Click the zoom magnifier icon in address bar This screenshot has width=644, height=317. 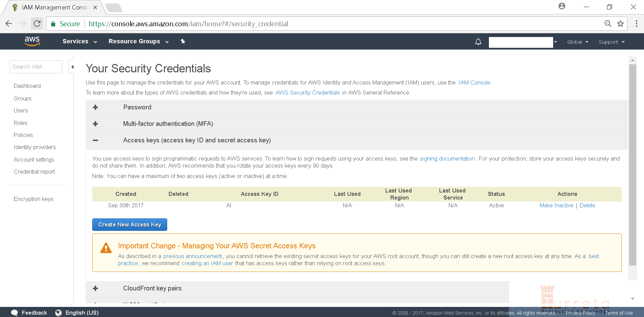[608, 24]
